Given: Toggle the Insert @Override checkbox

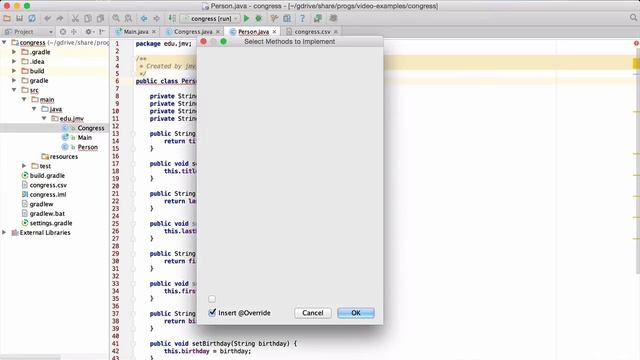Looking at the screenshot, I should click(212, 313).
